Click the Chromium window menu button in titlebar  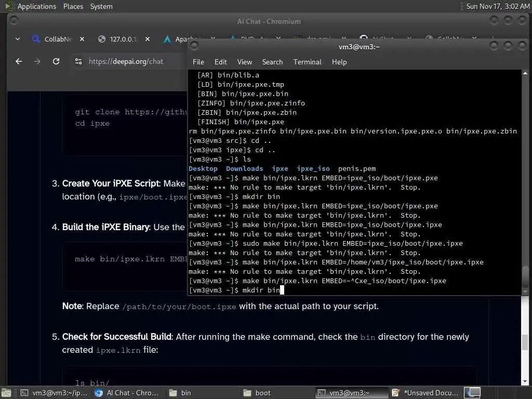coord(14,21)
